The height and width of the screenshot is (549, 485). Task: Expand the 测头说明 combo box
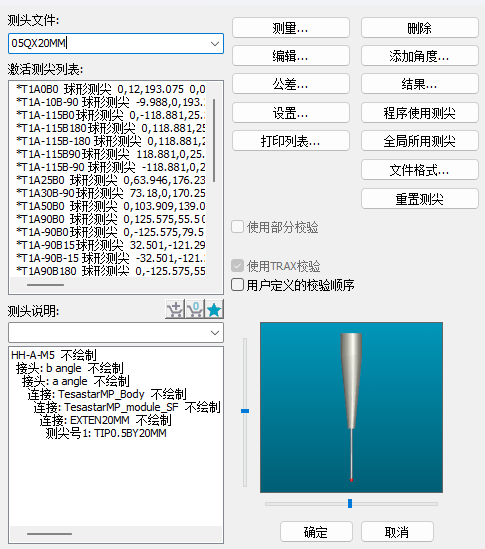(215, 332)
